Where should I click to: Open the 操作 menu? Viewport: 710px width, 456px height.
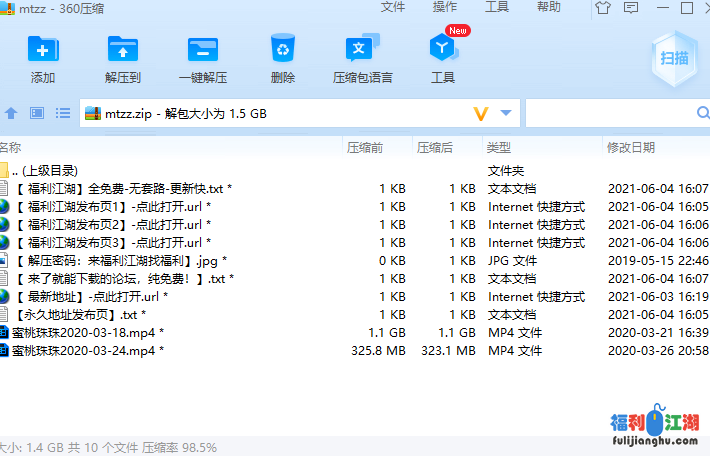pyautogui.click(x=446, y=8)
